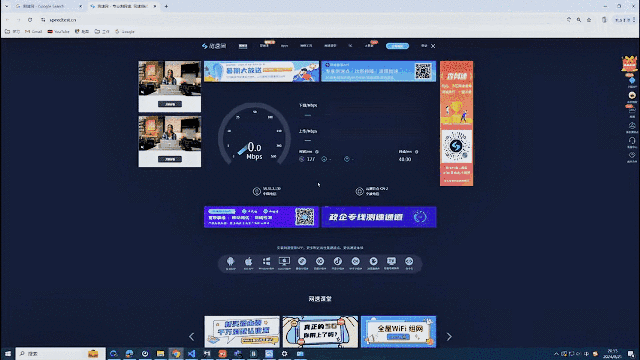Click the latency info icon next to label
The width and height of the screenshot is (640, 360).
(317, 152)
